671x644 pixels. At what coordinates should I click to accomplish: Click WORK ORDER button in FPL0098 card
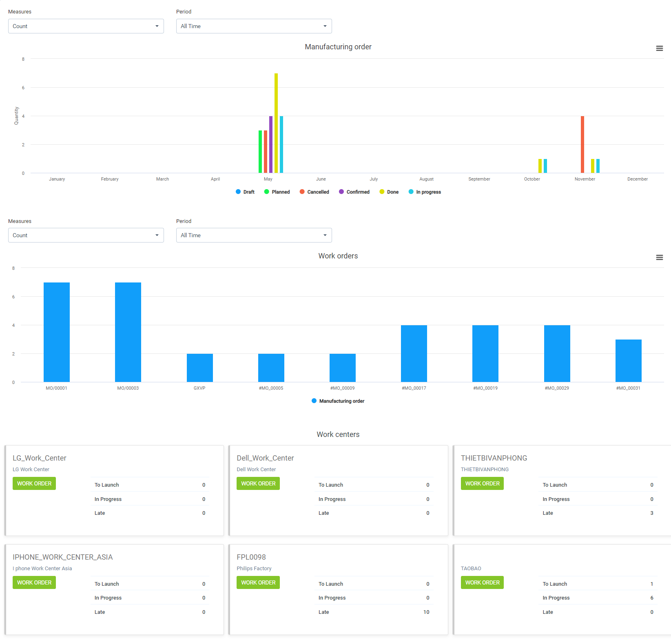click(x=258, y=582)
